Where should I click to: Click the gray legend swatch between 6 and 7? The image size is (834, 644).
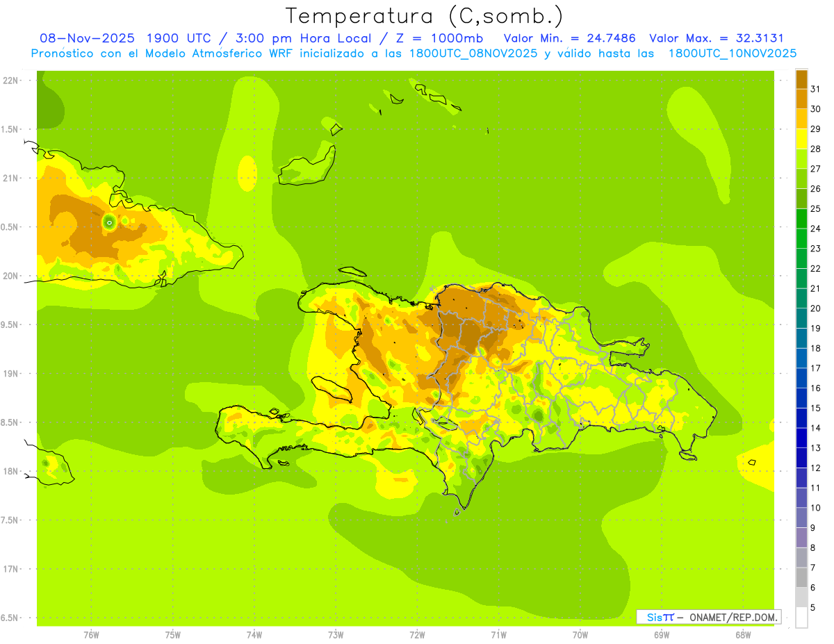[x=801, y=578]
